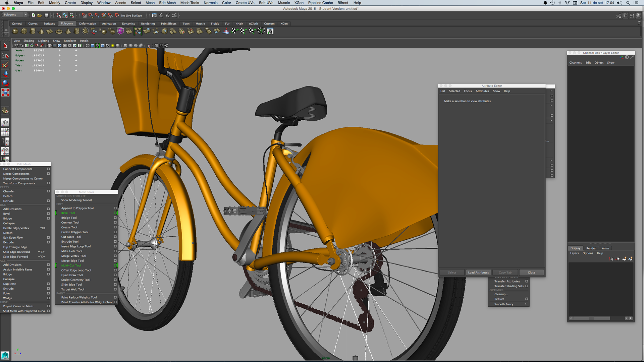Click Show Modeling Toolkit entry
The image size is (644, 362).
(76, 200)
